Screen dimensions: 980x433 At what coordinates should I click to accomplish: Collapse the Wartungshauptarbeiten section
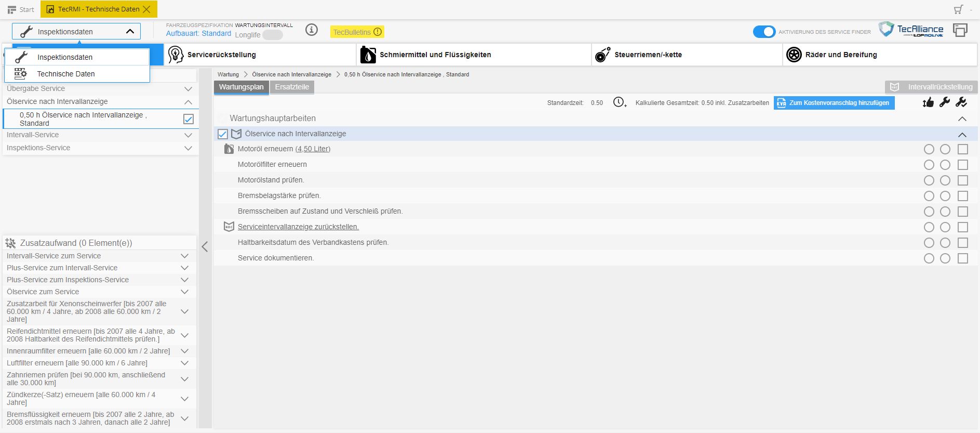click(x=962, y=119)
